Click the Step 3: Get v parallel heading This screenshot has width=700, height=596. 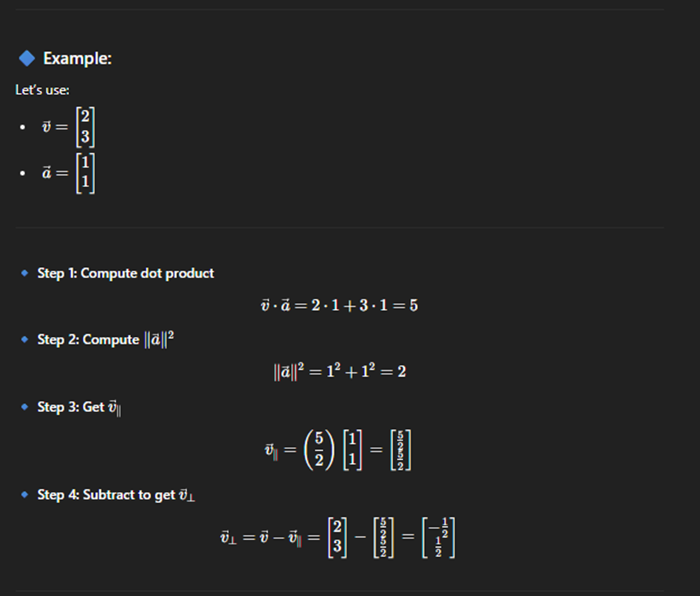click(x=79, y=407)
